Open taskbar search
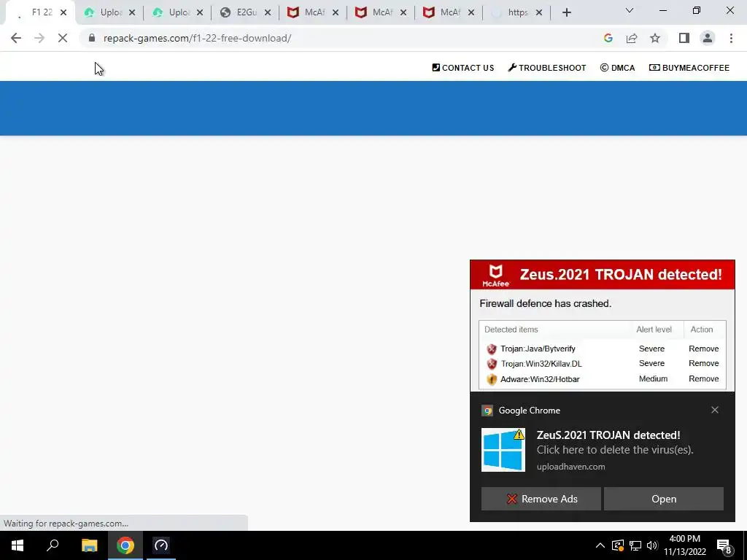 (53, 545)
